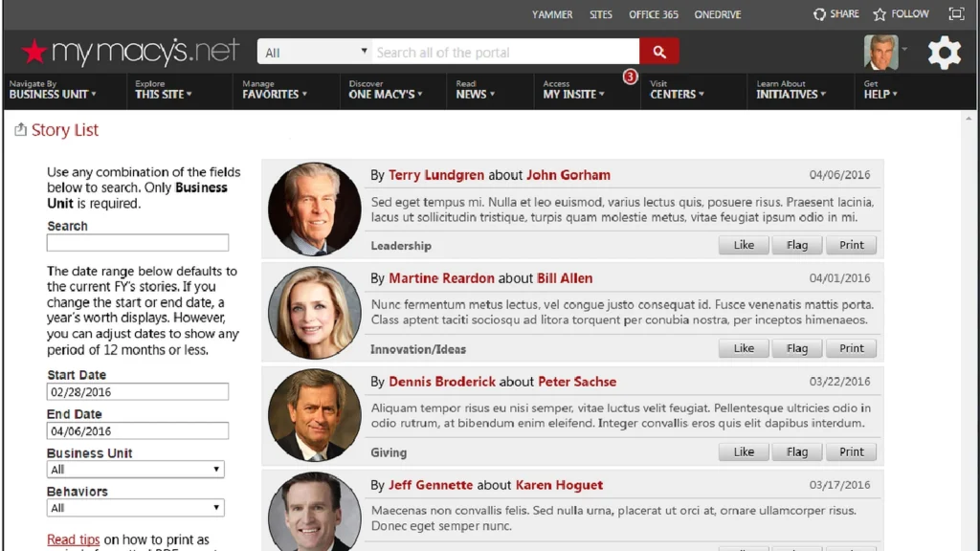The height and width of the screenshot is (551, 980).
Task: Open the Bill Allen name link
Action: 565,278
